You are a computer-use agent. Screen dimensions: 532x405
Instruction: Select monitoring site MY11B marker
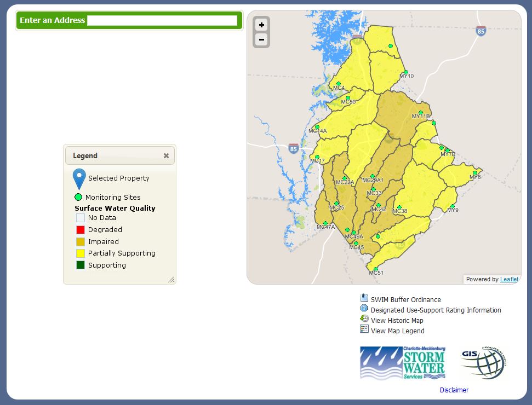pyautogui.click(x=421, y=113)
